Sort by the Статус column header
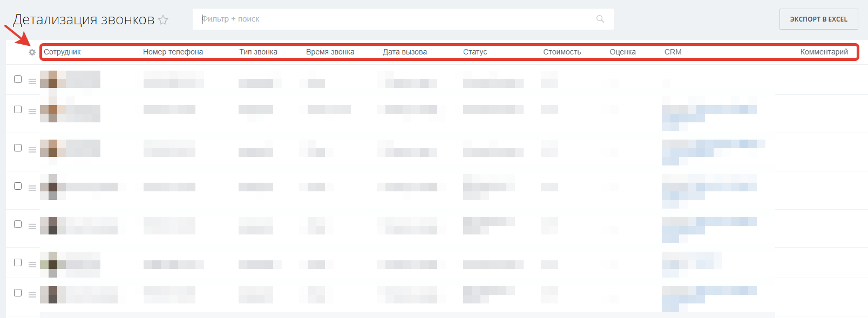 pos(475,52)
